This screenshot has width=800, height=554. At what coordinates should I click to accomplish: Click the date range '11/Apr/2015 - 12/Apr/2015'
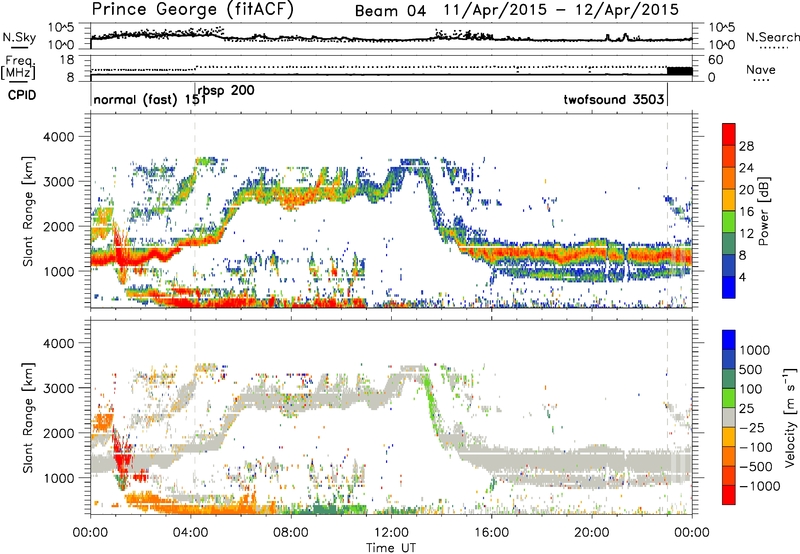[561, 10]
